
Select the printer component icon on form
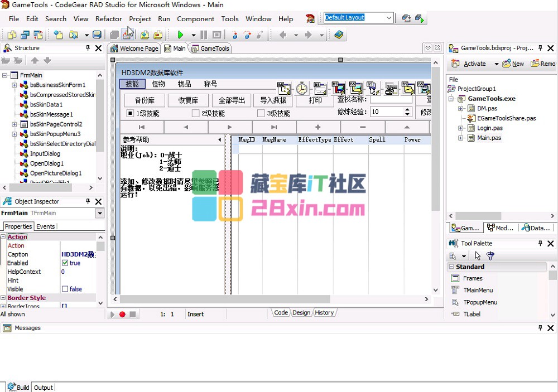[392, 88]
